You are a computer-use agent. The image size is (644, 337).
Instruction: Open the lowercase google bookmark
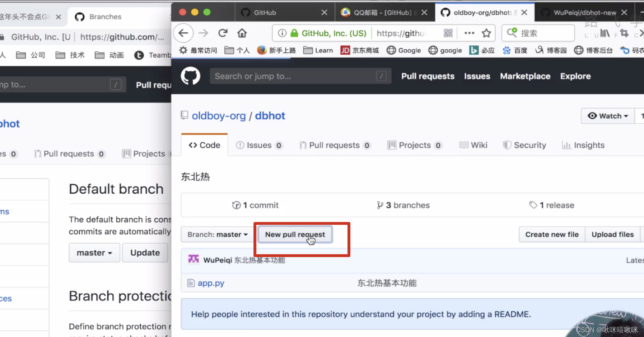tap(445, 51)
